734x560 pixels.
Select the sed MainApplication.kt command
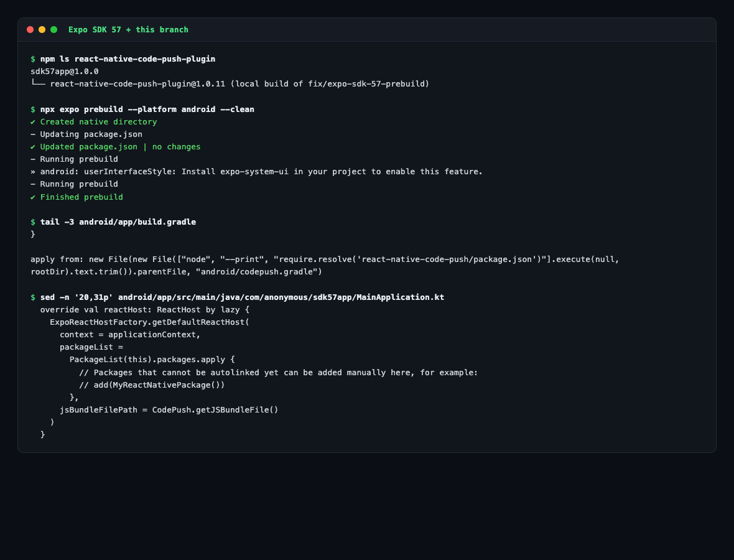point(242,297)
